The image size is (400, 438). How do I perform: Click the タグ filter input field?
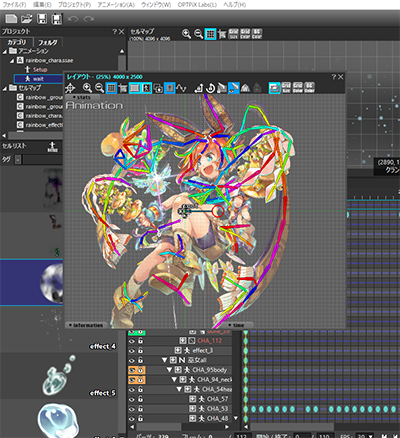(43, 160)
